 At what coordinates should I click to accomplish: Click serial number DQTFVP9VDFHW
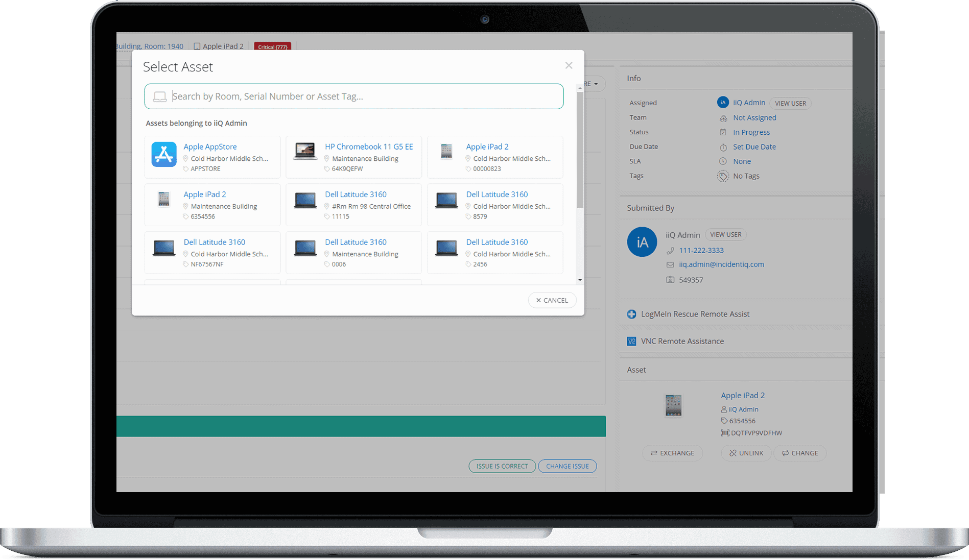757,433
